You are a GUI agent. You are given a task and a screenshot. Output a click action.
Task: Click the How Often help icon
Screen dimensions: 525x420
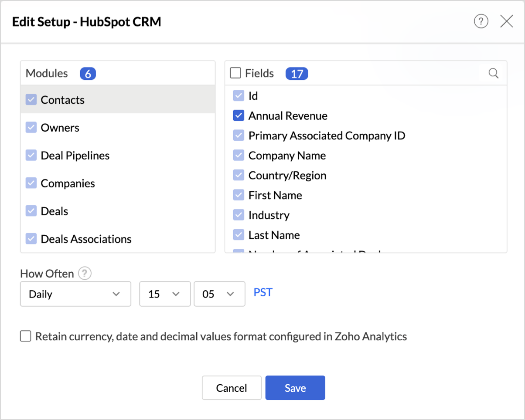85,274
